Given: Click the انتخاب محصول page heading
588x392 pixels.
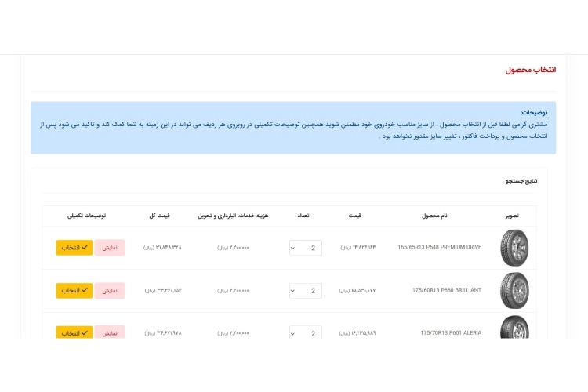Looking at the screenshot, I should pyautogui.click(x=530, y=70).
